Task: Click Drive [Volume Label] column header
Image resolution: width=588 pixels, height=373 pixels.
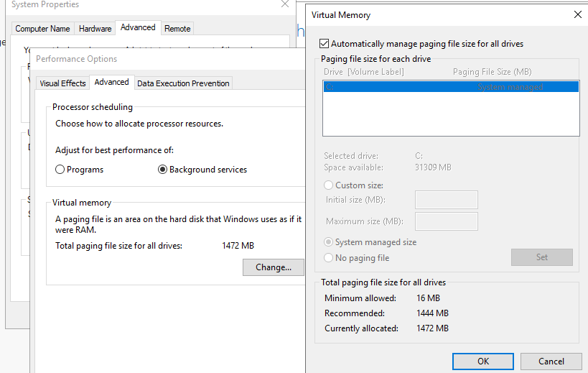Action: 364,72
